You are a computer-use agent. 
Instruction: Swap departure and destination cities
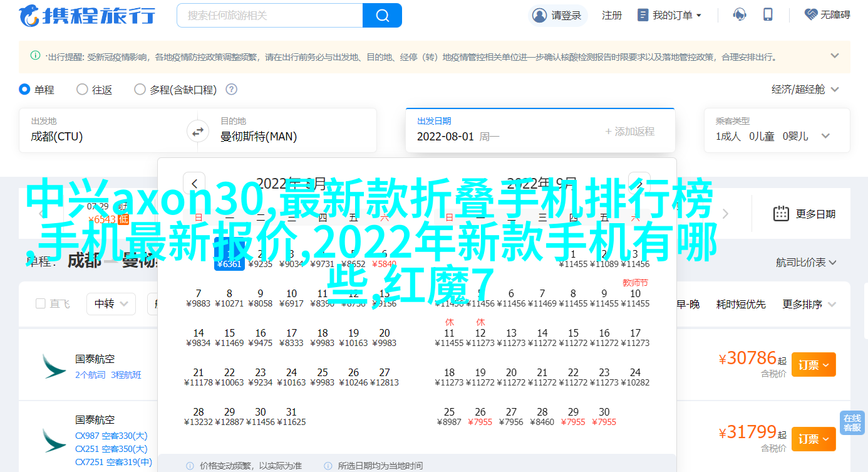coord(197,132)
